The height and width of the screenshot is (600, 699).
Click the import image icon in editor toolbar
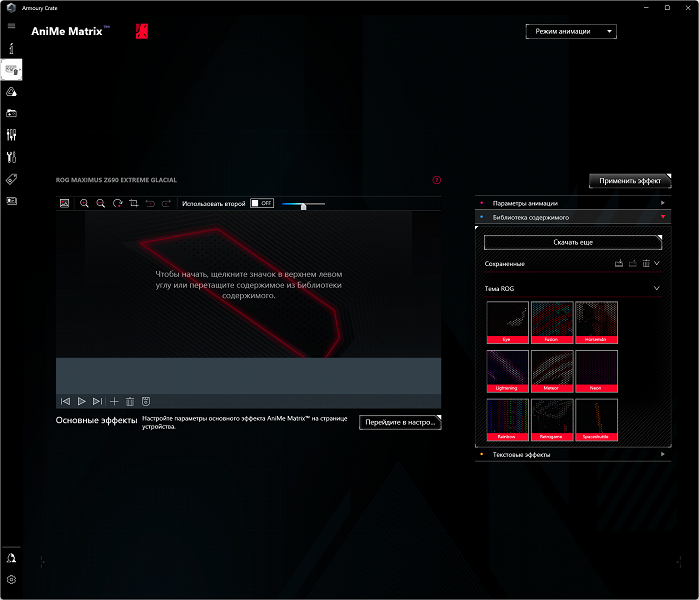(65, 203)
